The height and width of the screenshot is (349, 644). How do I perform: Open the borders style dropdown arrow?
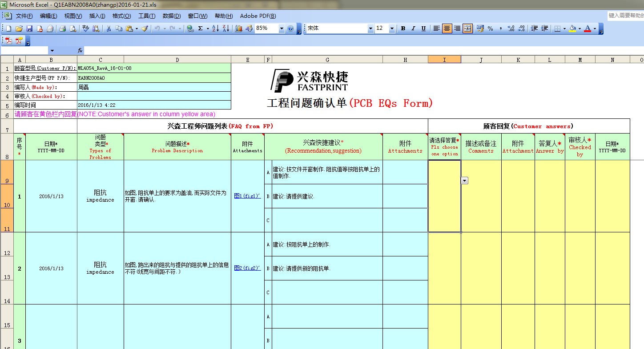coord(564,28)
